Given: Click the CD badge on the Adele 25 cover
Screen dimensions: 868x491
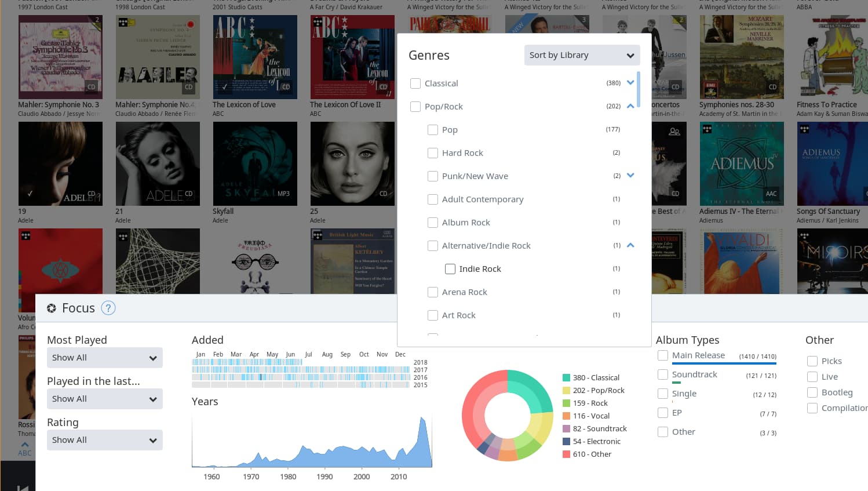Looking at the screenshot, I should click(383, 194).
